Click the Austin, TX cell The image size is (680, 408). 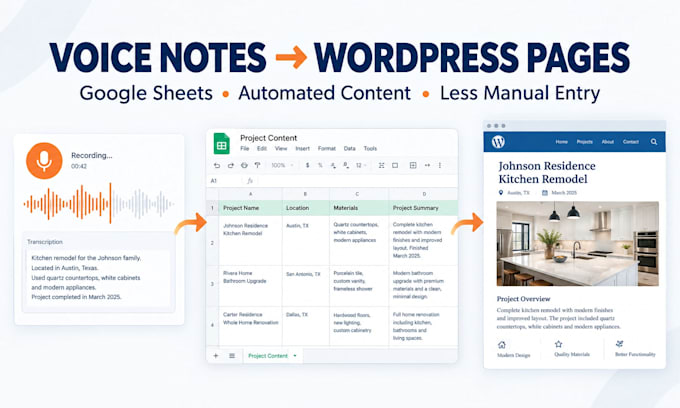(x=306, y=240)
